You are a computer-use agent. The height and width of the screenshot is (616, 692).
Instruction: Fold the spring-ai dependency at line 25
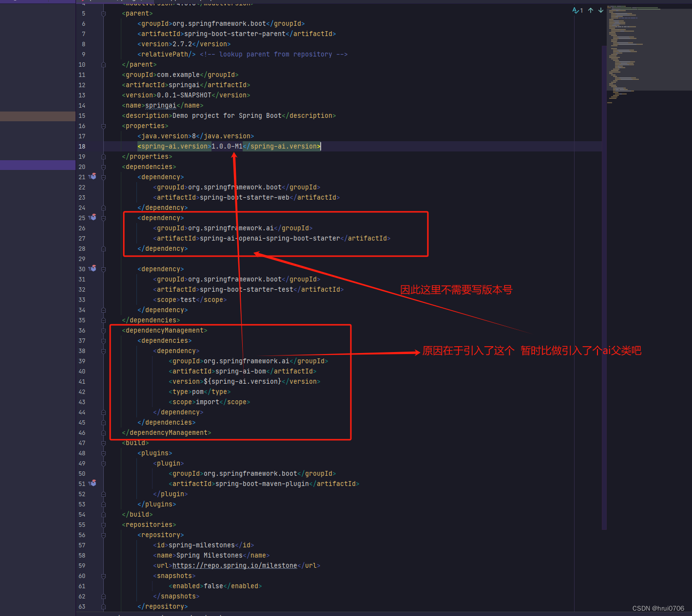tap(103, 218)
